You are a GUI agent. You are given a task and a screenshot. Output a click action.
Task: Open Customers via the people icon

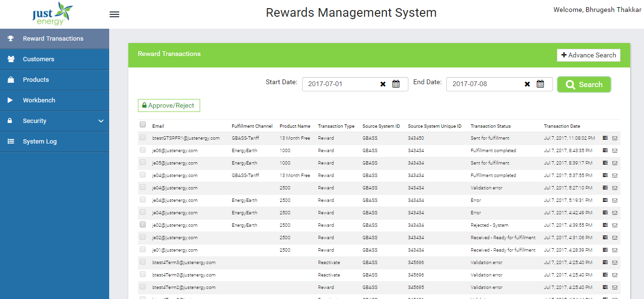click(11, 59)
